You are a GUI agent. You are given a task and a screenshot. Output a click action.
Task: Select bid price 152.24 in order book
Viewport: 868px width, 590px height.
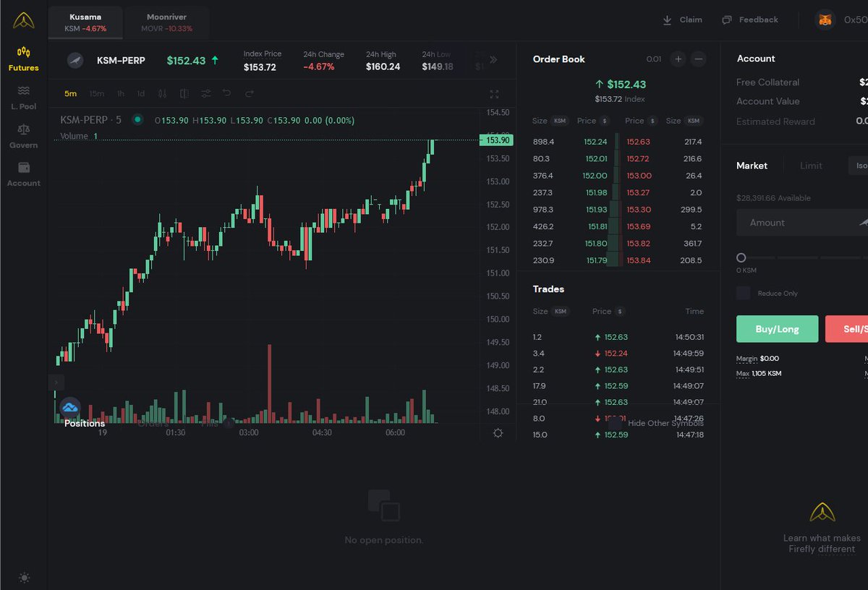click(595, 142)
